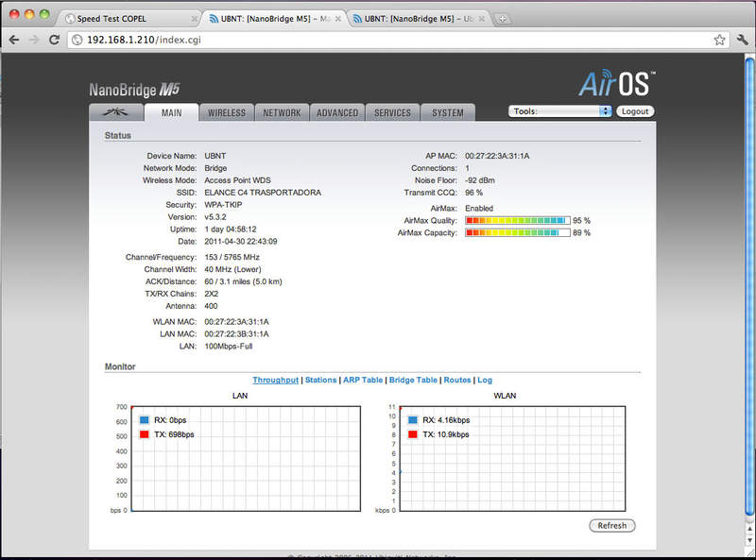Click the browser forward arrow
The image size is (756, 560).
pos(34,40)
